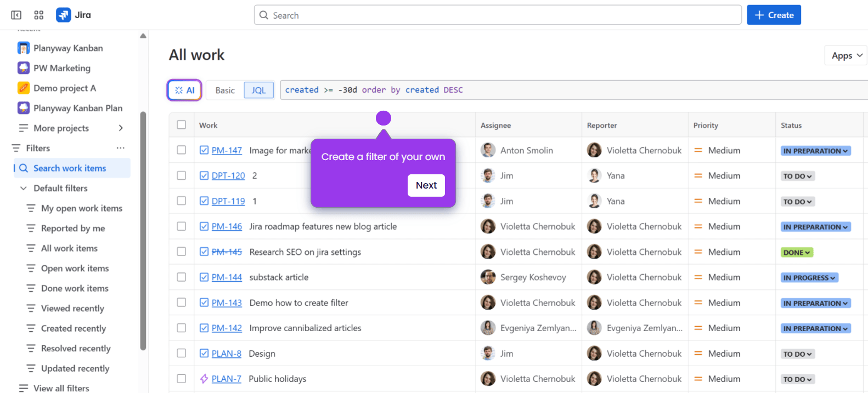Expand More projects chevron
The height and width of the screenshot is (393, 868).
tap(121, 128)
